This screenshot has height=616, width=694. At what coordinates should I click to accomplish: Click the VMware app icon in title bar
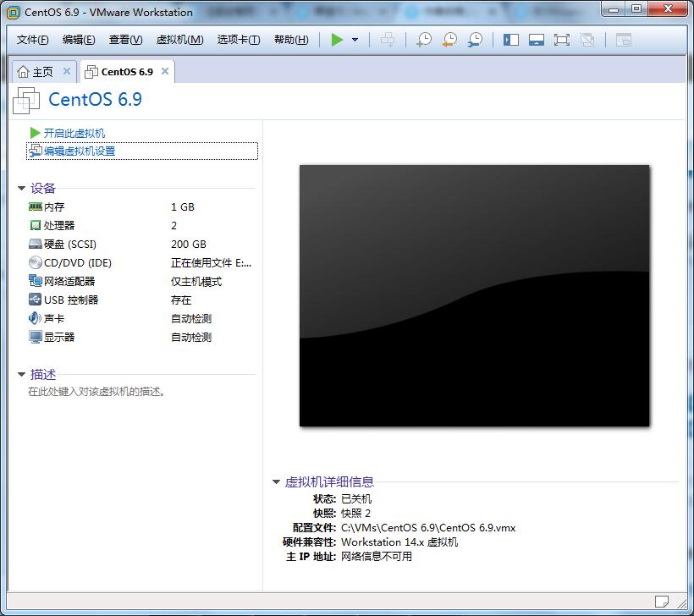14,13
